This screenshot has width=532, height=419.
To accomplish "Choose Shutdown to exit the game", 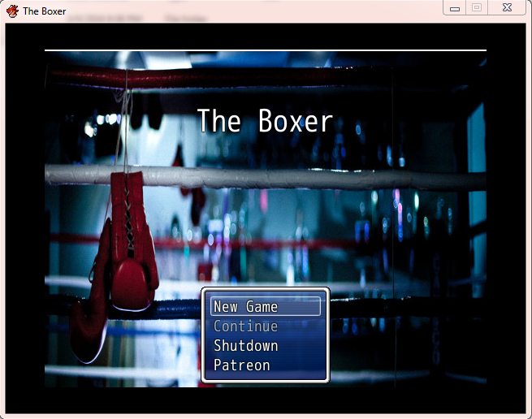I will (x=245, y=346).
